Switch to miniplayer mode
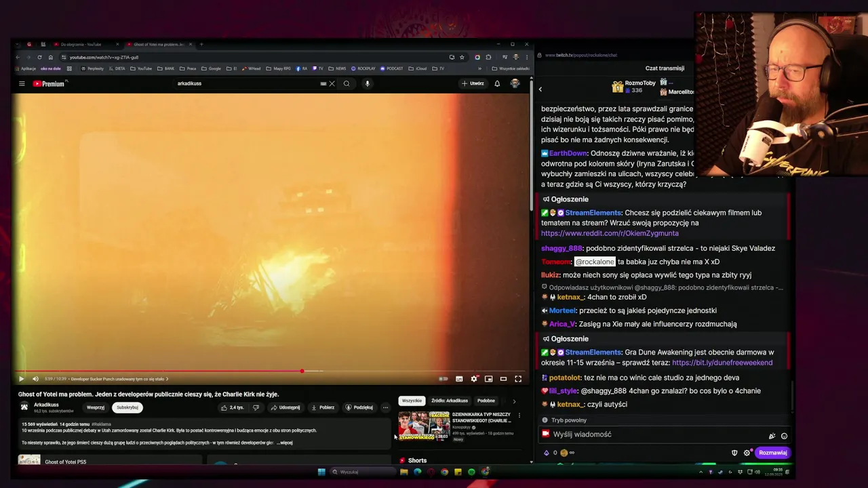Screen dimensions: 868x488 tap(488, 379)
